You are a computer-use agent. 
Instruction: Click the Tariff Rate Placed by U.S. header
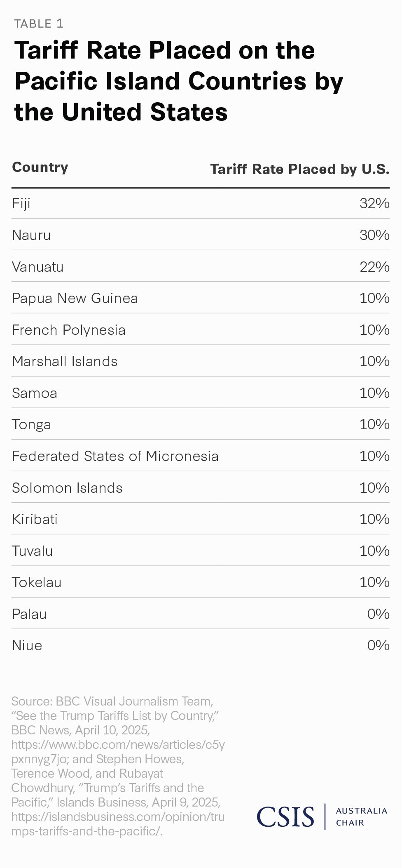pos(299,169)
